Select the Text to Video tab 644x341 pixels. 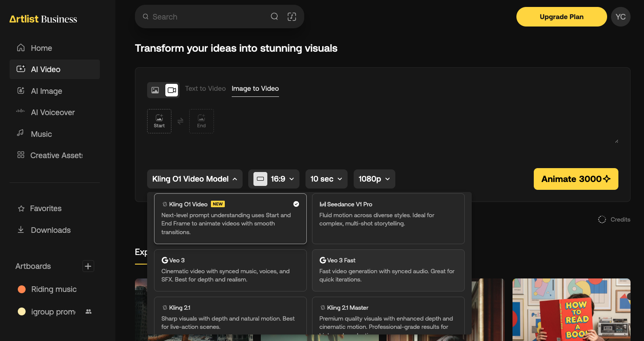(205, 89)
